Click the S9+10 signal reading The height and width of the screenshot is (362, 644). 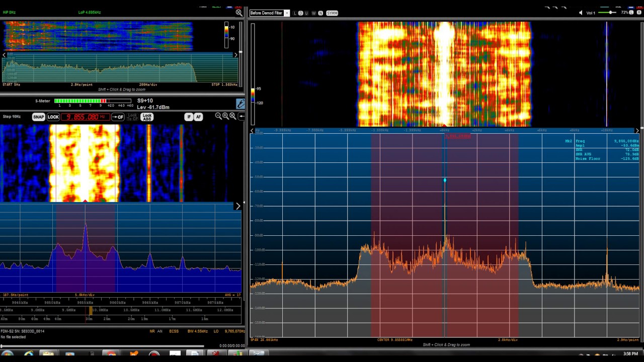click(145, 101)
